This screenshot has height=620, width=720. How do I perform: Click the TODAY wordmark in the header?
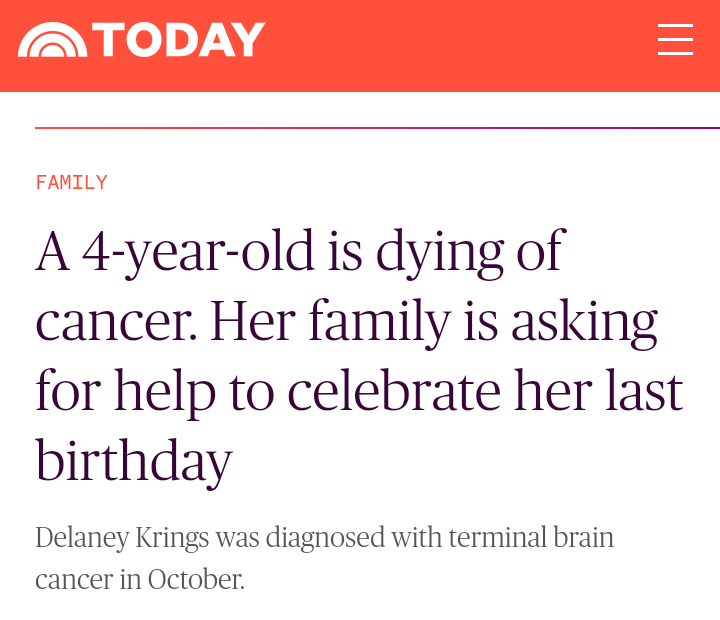180,40
